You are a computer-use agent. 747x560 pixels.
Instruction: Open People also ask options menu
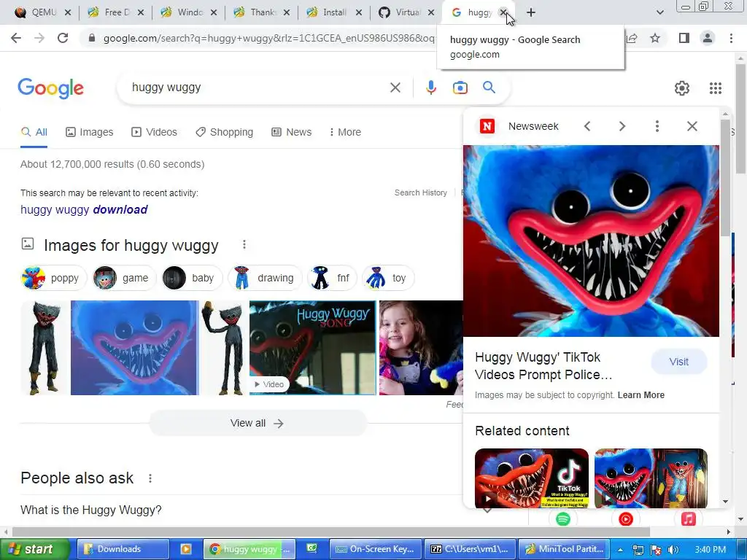click(x=150, y=478)
